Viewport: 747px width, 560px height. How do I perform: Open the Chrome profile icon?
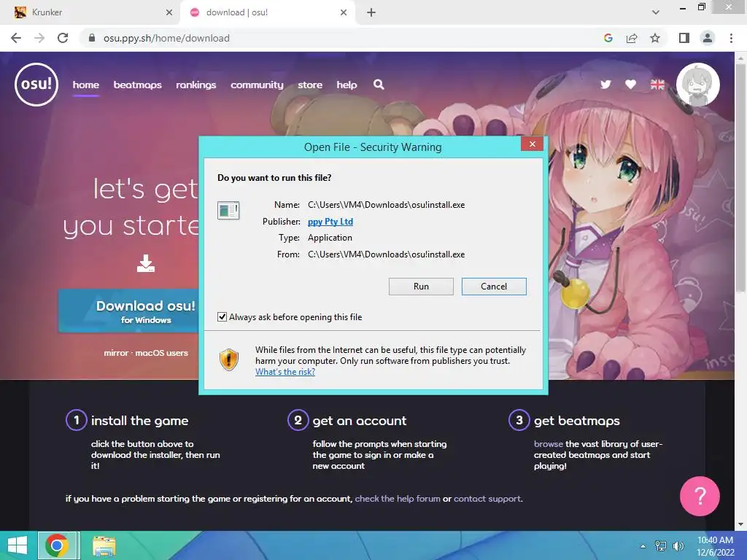pyautogui.click(x=708, y=38)
